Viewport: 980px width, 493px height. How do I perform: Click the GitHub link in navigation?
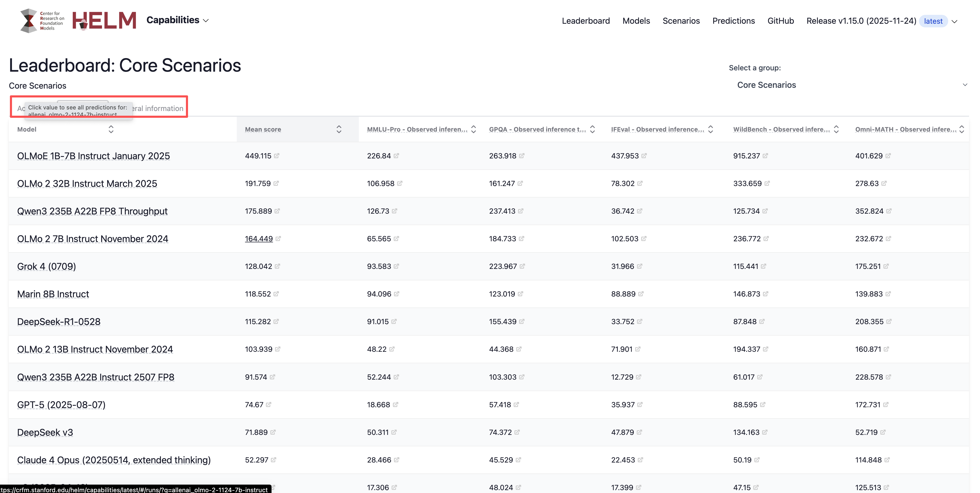point(780,21)
